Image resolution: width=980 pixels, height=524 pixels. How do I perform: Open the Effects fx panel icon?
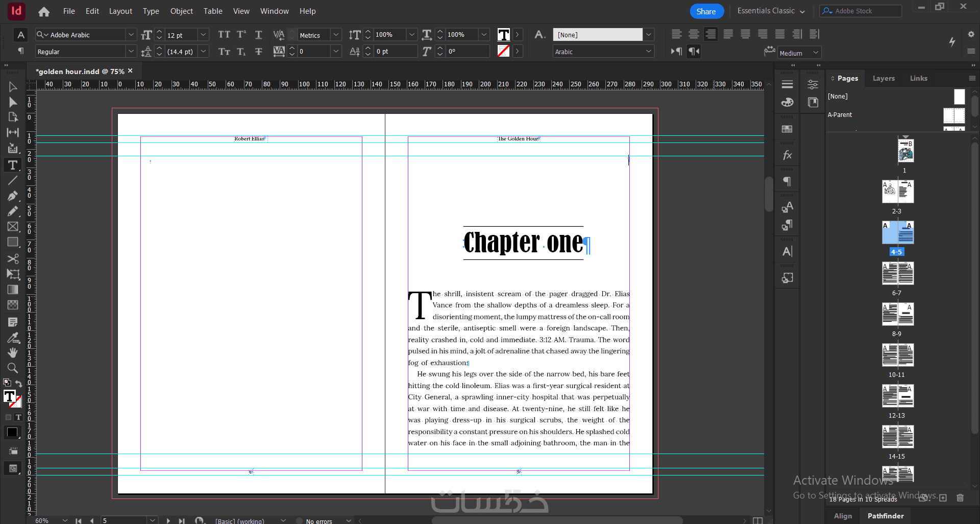[787, 155]
